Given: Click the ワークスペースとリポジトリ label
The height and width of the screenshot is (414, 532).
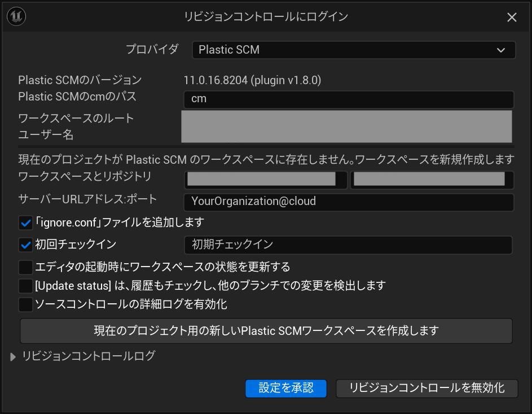Looking at the screenshot, I should (85, 176).
